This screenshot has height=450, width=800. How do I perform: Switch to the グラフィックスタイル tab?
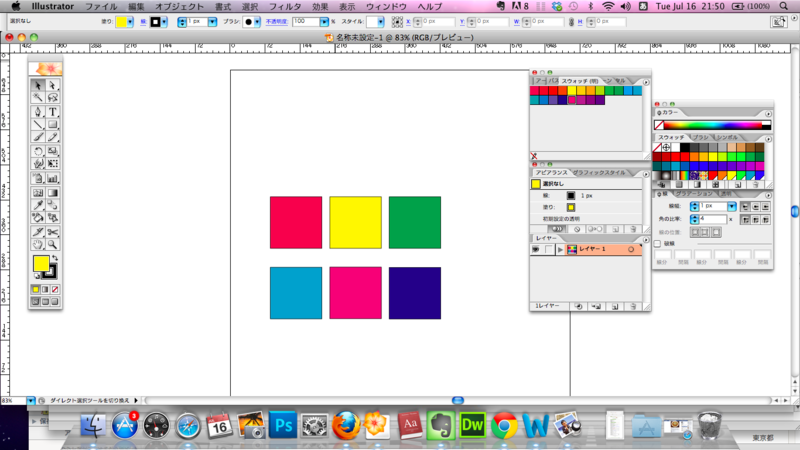click(x=599, y=173)
